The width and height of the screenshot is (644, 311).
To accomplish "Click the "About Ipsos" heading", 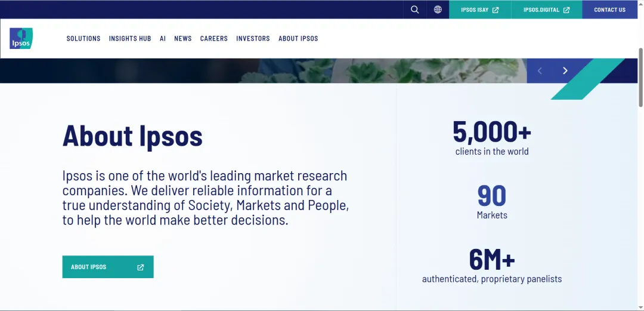I will (x=132, y=136).
